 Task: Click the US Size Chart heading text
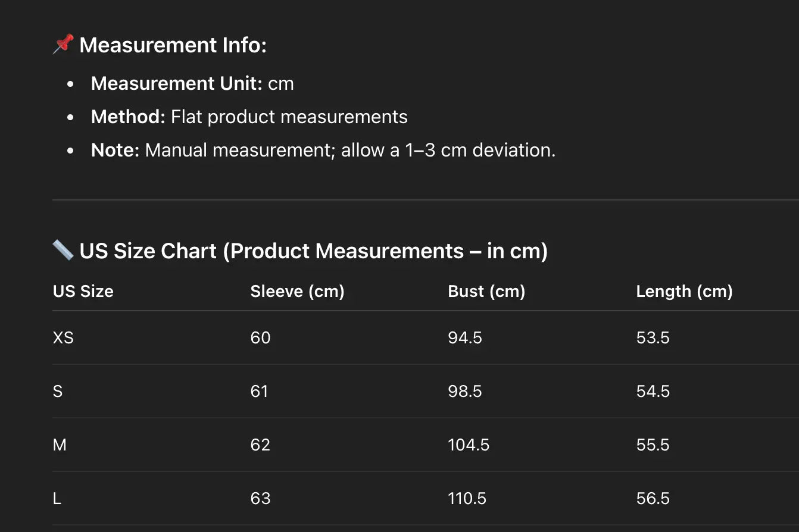(x=313, y=251)
